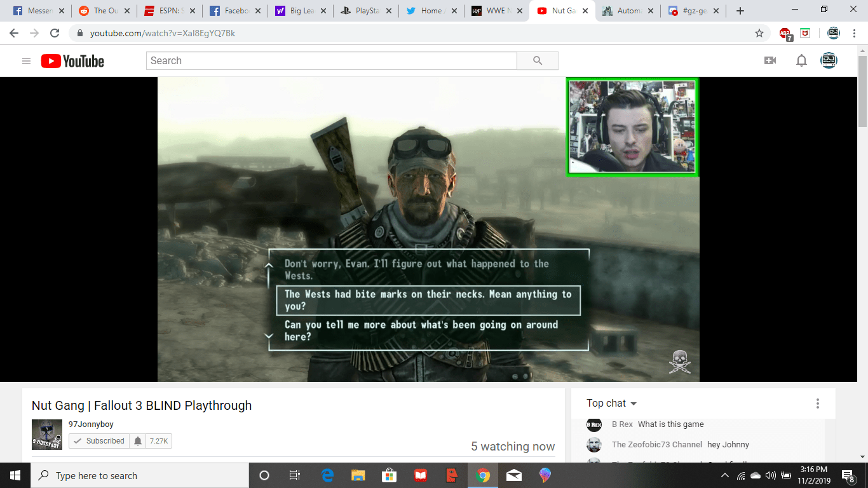This screenshot has height=488, width=868.
Task: Bookmark this page with the star
Action: (x=759, y=33)
